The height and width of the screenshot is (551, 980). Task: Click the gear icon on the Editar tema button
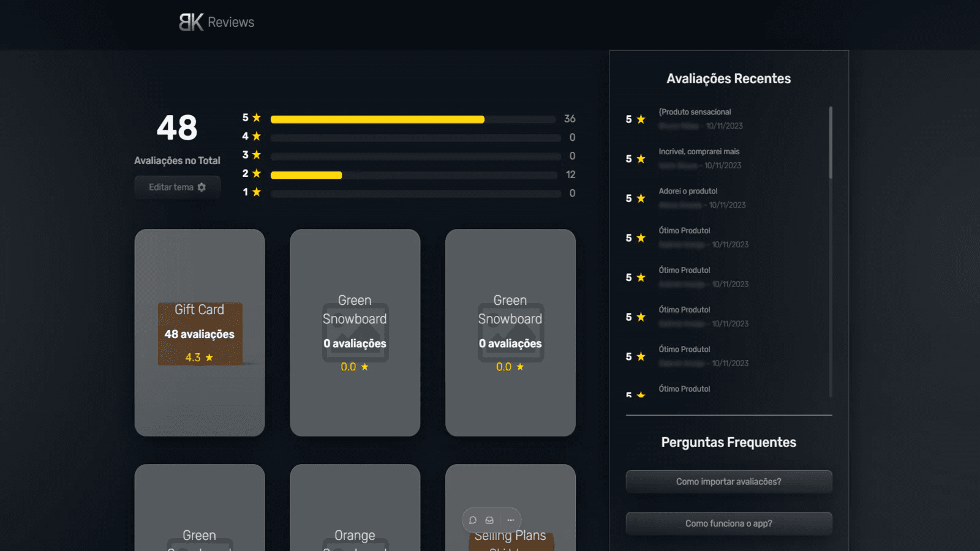tap(202, 187)
